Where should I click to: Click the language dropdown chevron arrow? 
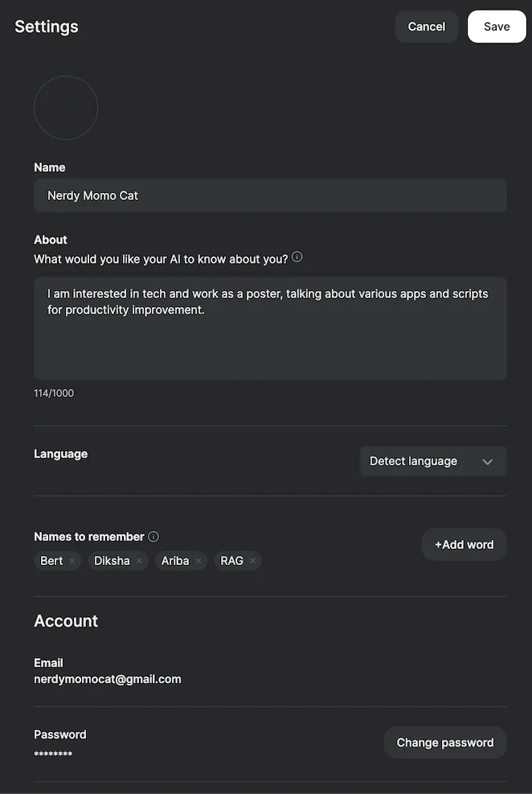[487, 462]
